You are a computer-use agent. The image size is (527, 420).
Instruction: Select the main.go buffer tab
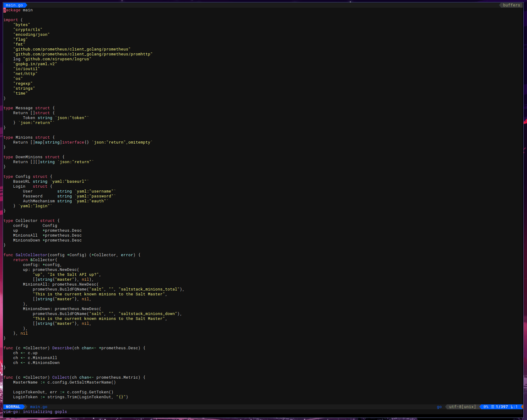click(x=14, y=5)
